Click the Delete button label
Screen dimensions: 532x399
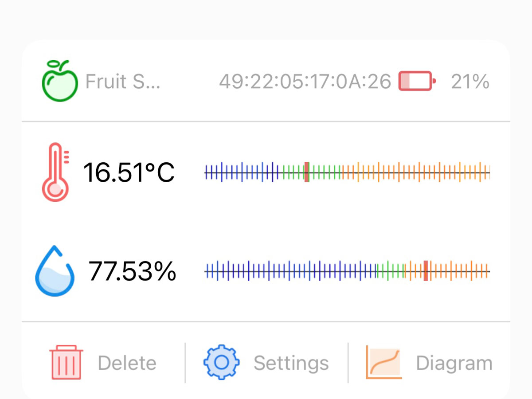[127, 363]
